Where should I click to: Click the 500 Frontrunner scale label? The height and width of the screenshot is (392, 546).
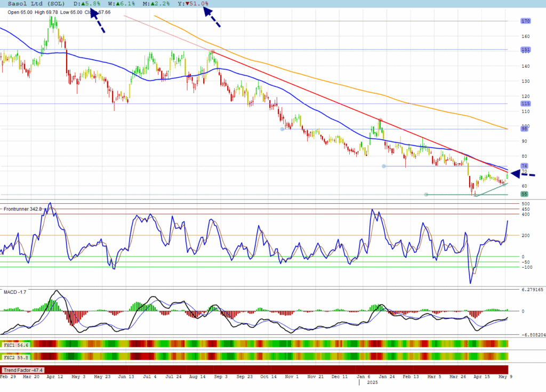[x=525, y=204]
